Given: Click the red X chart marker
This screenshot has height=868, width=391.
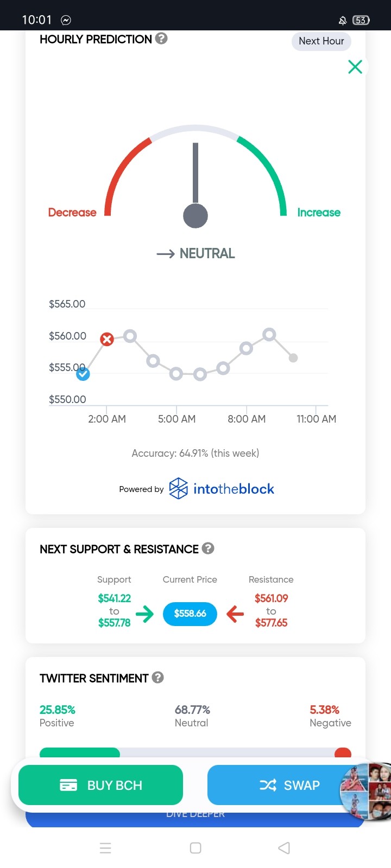Looking at the screenshot, I should tap(107, 340).
